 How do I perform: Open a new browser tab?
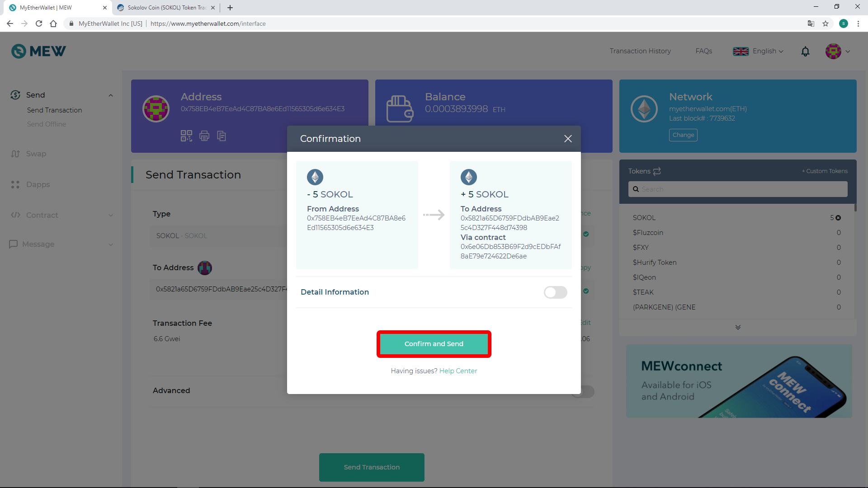(230, 8)
